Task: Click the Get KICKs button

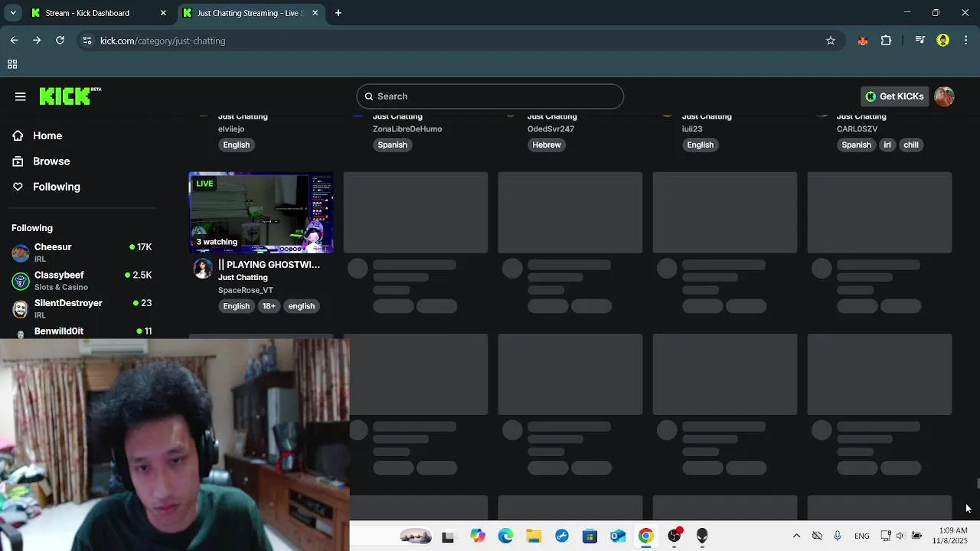Action: 894,96
